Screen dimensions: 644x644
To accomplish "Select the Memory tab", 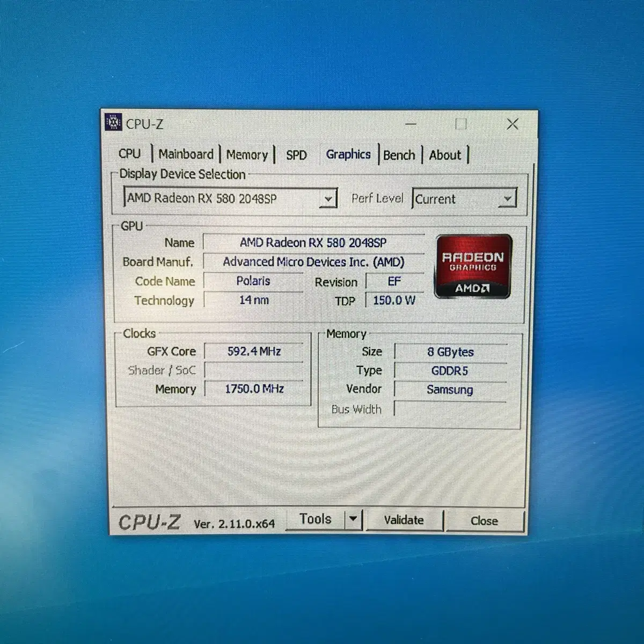I will 247,155.
